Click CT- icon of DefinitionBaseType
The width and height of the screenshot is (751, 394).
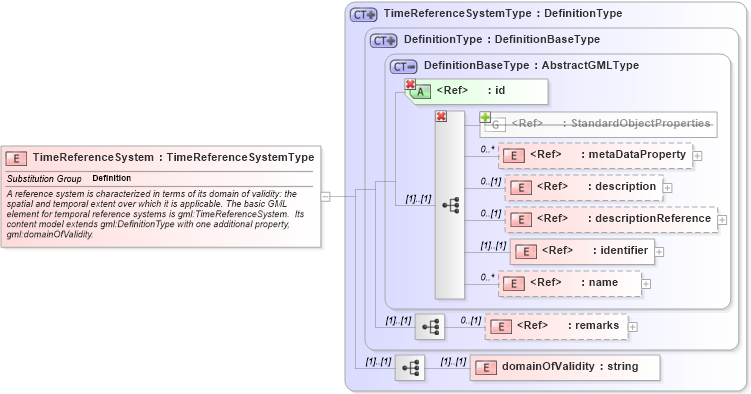tap(404, 67)
